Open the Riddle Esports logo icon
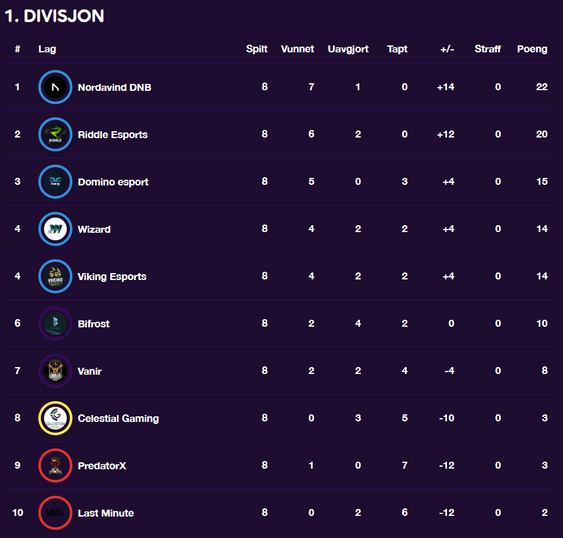 coord(55,134)
